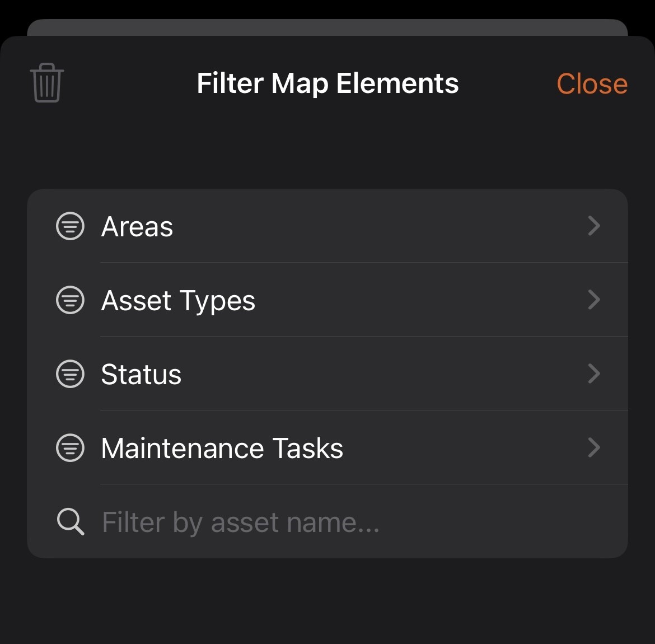Viewport: 655px width, 644px height.
Task: Open the Areas filter option
Action: tap(137, 227)
